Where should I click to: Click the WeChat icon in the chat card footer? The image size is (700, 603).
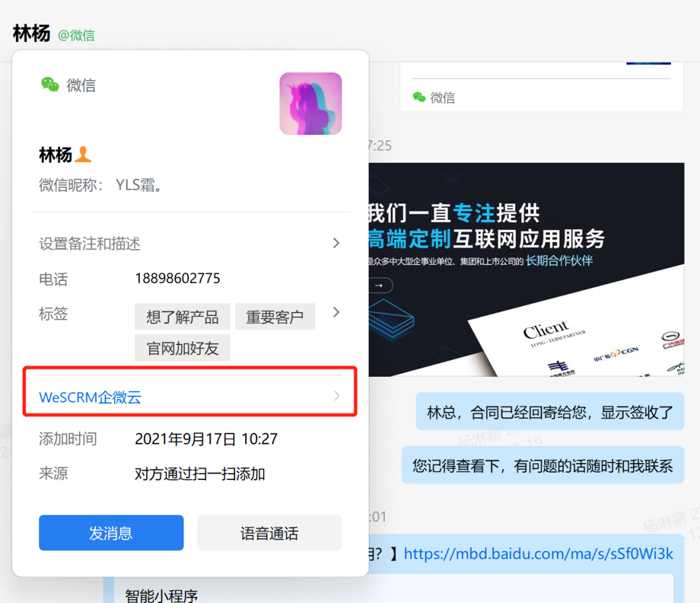click(x=419, y=97)
